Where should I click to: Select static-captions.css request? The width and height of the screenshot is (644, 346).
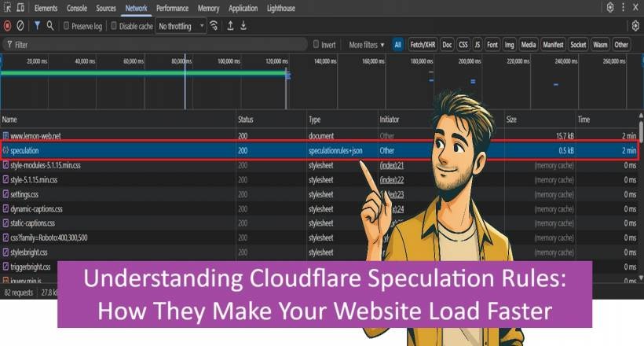point(319,223)
